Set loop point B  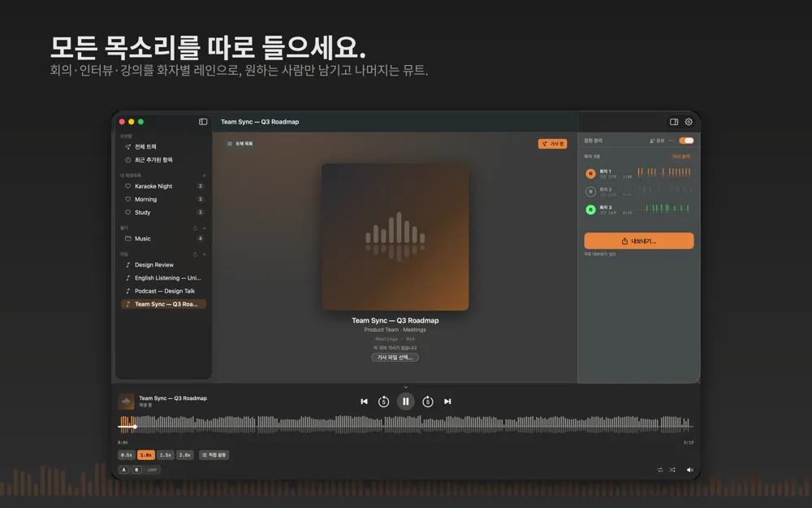[136, 470]
